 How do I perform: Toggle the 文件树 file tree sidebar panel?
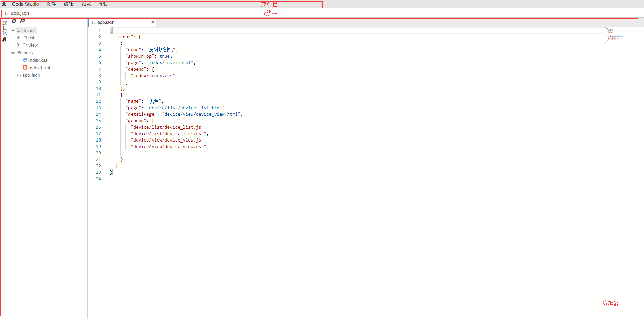coord(4,28)
